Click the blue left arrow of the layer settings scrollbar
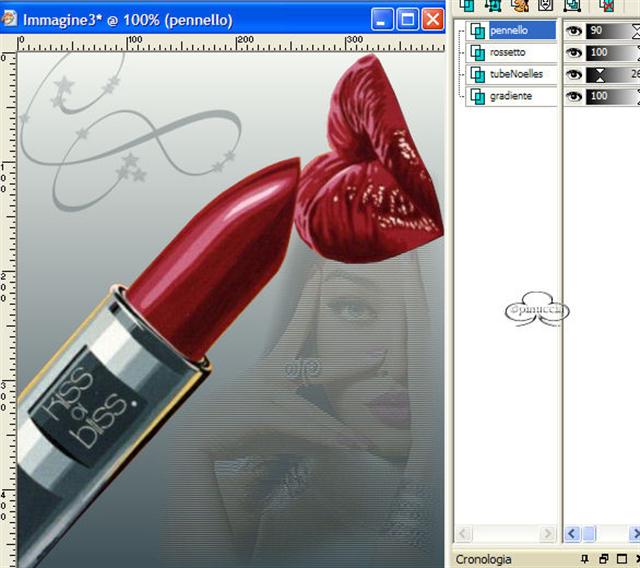This screenshot has width=640, height=568. [x=572, y=533]
